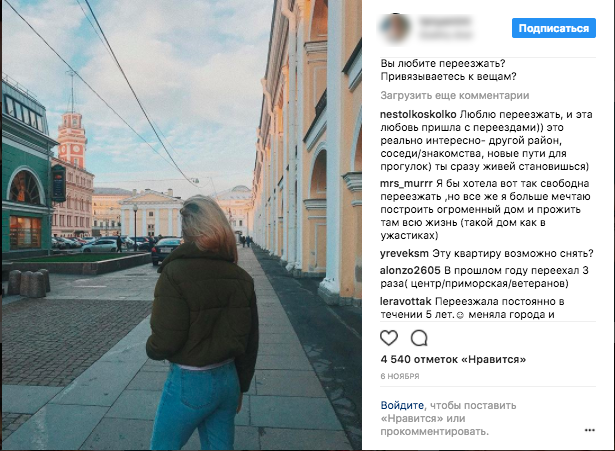Click the прокомментировать prompt text
This screenshot has height=451, width=615.
435,431
